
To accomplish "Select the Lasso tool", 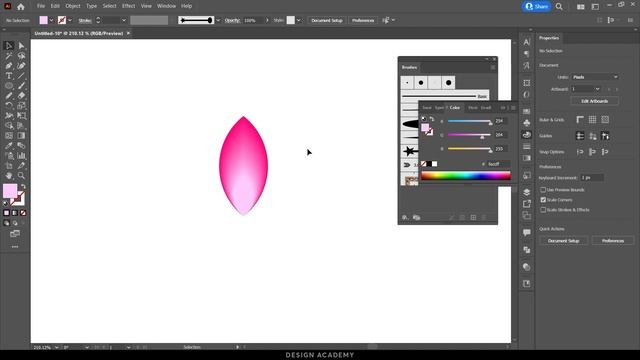I will click(21, 56).
